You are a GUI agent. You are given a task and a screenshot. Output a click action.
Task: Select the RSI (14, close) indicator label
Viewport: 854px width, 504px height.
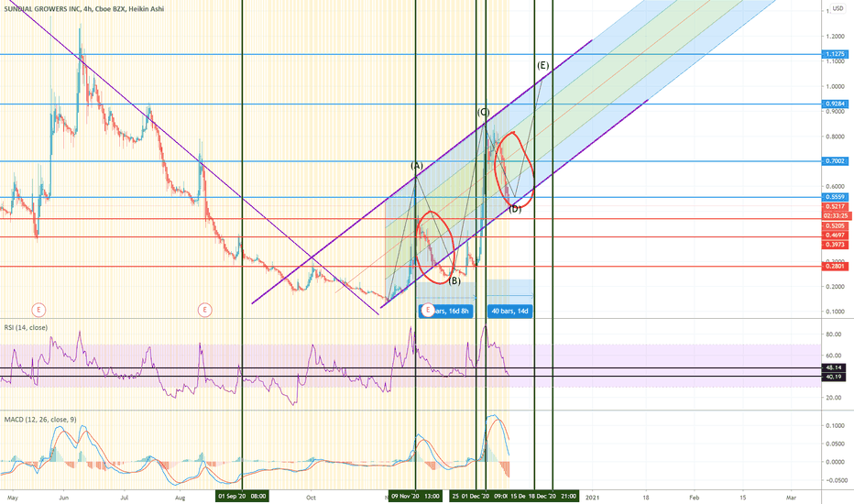coord(26,327)
